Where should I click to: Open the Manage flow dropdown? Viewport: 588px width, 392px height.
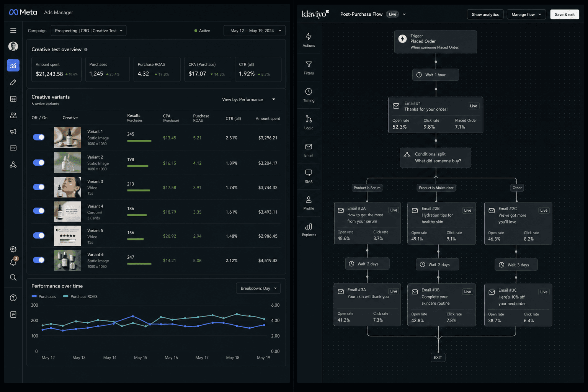pos(526,15)
